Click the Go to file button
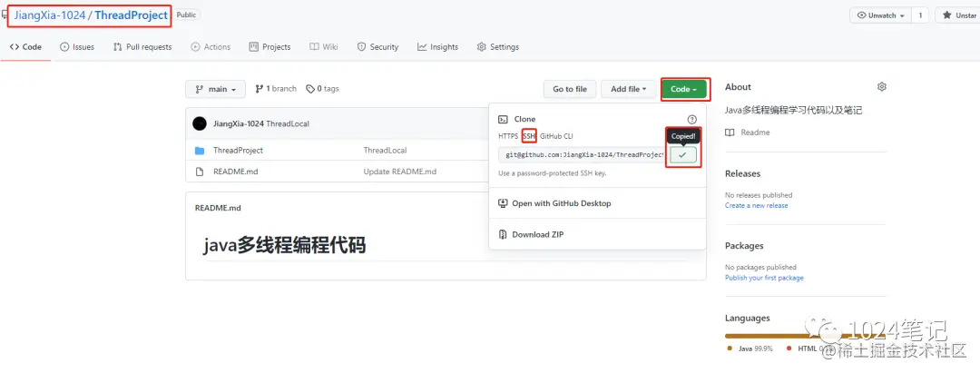Image resolution: width=980 pixels, height=373 pixels. click(x=570, y=89)
